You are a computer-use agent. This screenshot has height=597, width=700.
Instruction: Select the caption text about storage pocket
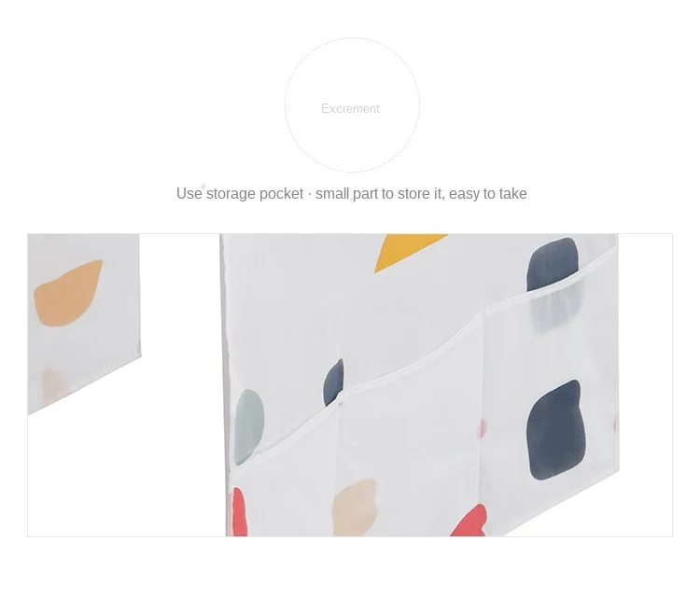pos(351,194)
